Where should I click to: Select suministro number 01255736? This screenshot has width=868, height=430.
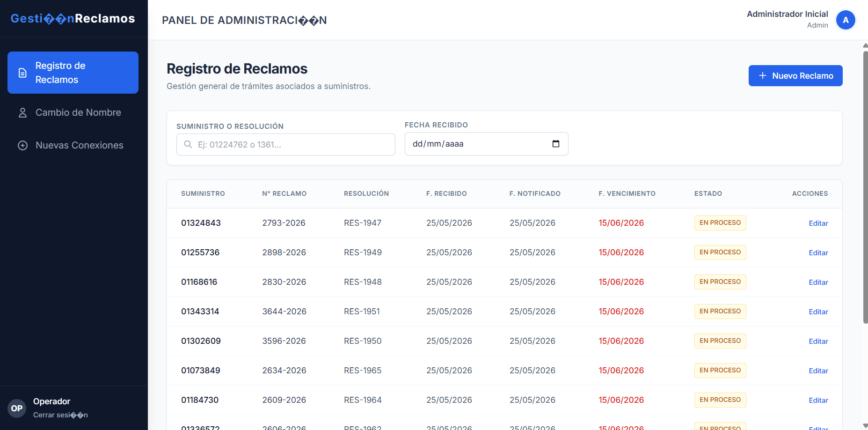pos(200,252)
